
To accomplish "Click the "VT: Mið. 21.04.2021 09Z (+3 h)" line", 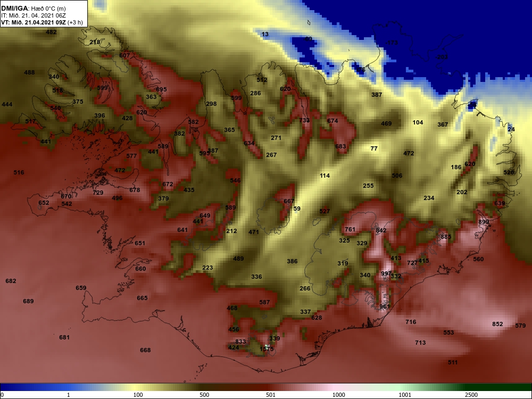I will 41,22.
